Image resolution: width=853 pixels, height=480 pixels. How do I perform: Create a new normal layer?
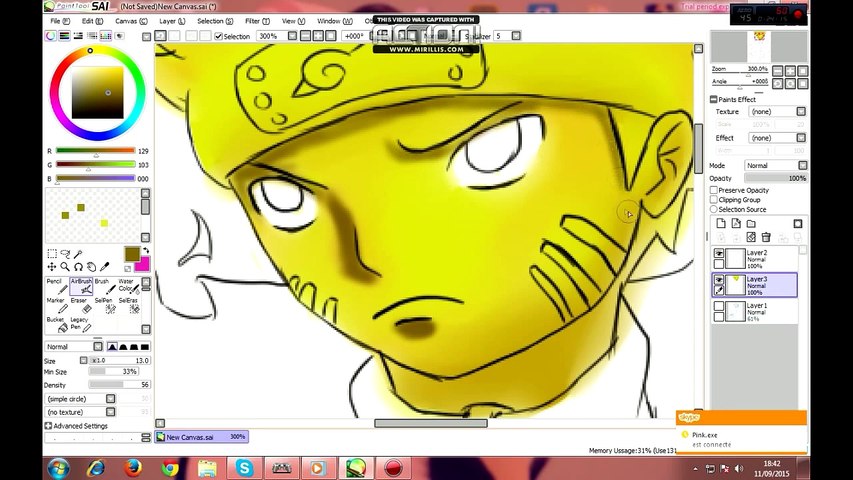point(721,224)
